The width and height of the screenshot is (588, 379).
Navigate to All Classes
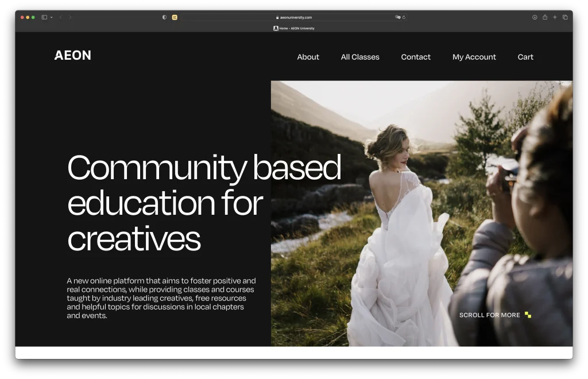[360, 57]
